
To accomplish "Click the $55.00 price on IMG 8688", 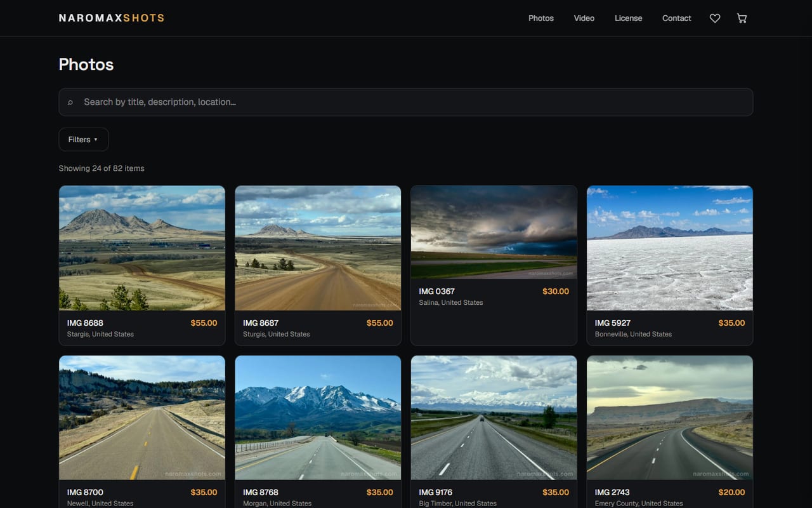I will [204, 323].
